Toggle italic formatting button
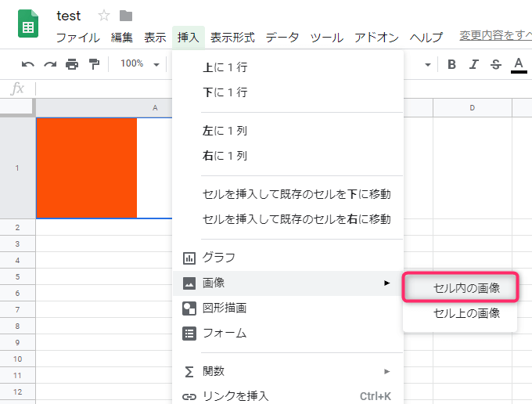Viewport: 532px width, 404px height. [x=473, y=64]
